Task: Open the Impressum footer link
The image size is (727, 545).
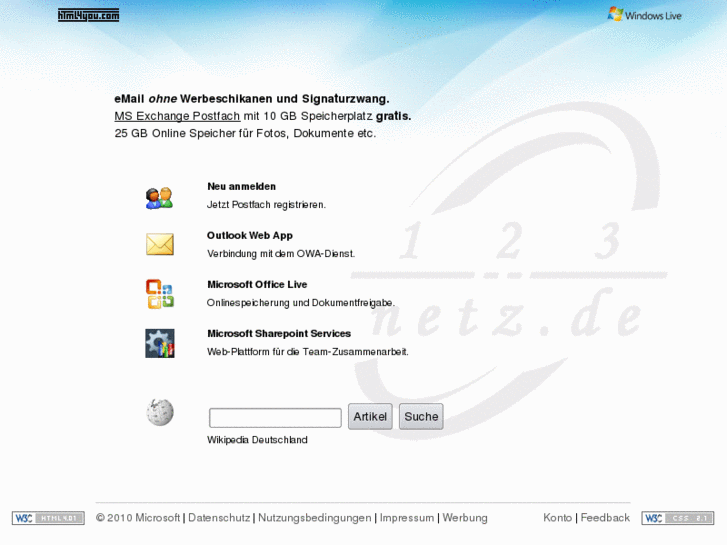Action: (x=407, y=518)
